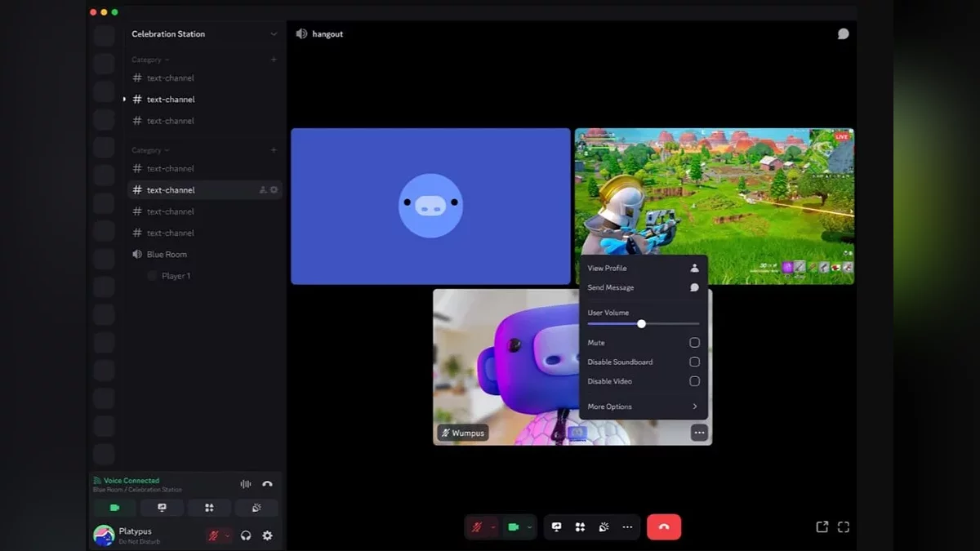Enter fullscreen mode for the call

click(844, 527)
